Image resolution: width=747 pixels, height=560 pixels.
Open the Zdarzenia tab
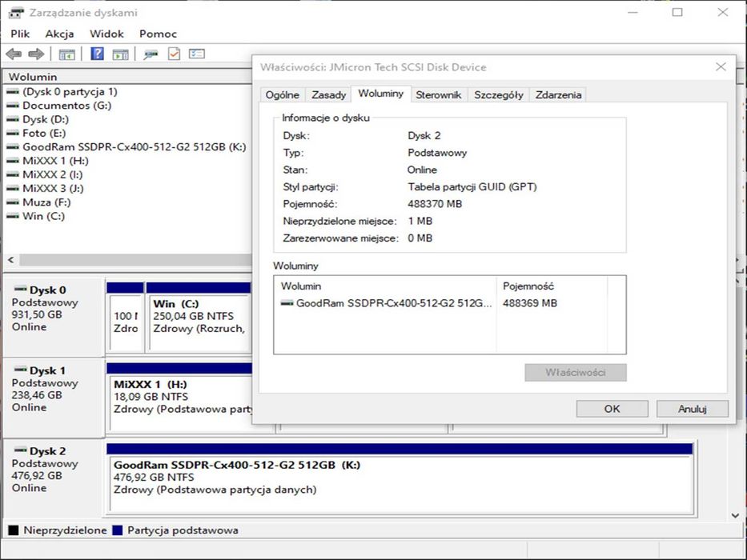(558, 94)
